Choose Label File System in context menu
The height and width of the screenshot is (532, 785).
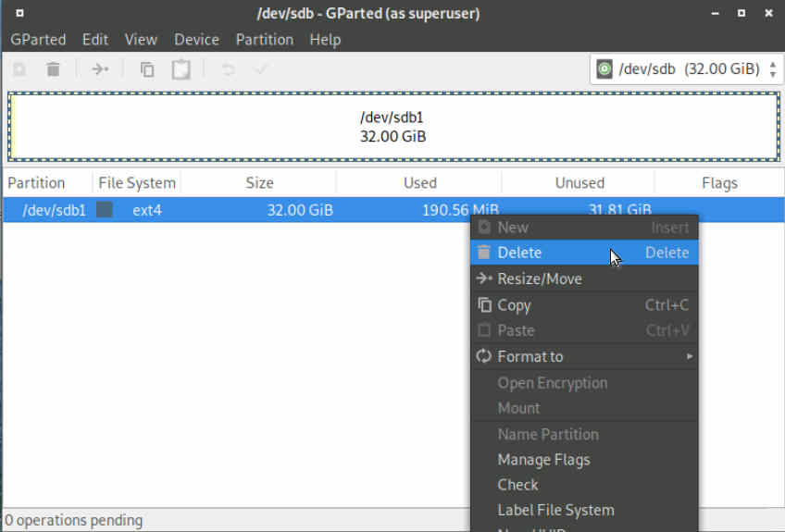pyautogui.click(x=584, y=510)
